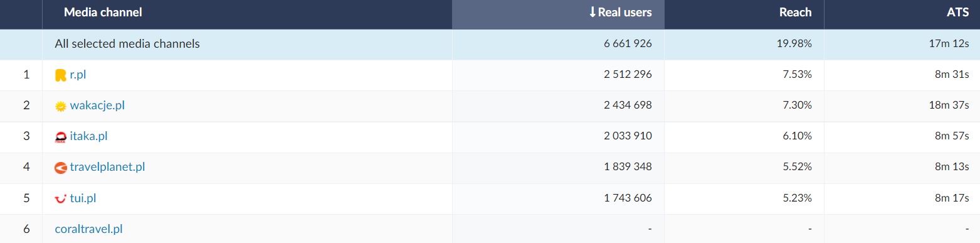Sort table by Media channel header
The image size is (980, 243).
pyautogui.click(x=103, y=13)
